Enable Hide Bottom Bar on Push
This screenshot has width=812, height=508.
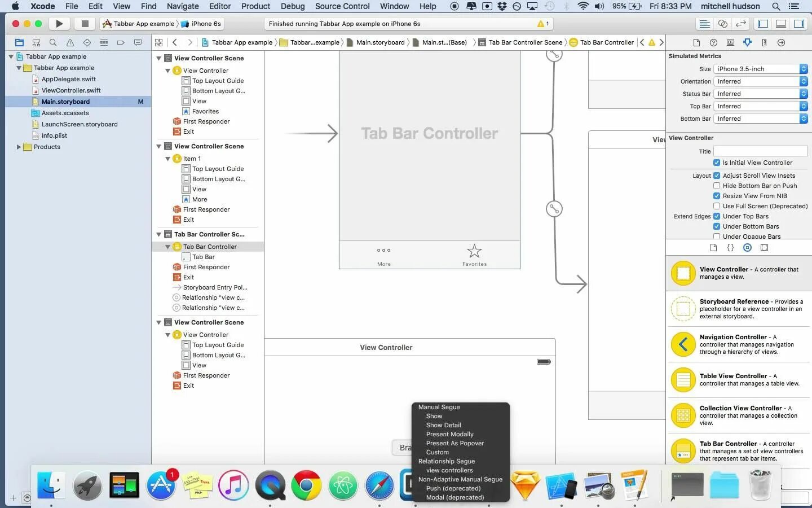[x=717, y=186]
